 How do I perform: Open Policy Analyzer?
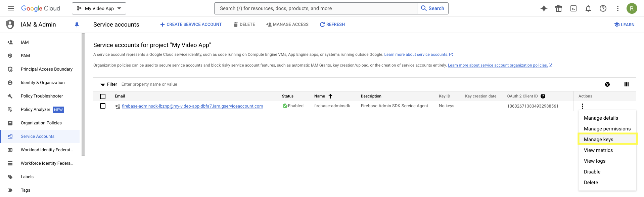click(36, 110)
